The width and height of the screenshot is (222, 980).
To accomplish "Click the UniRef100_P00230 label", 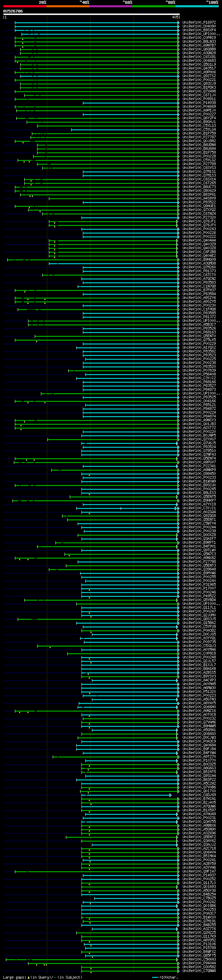I will pyautogui.click(x=199, y=306).
